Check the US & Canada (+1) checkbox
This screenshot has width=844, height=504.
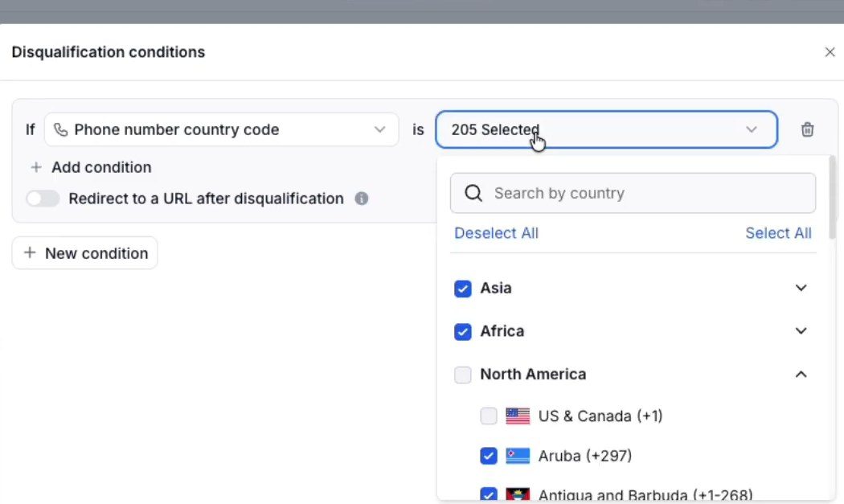[x=489, y=416]
